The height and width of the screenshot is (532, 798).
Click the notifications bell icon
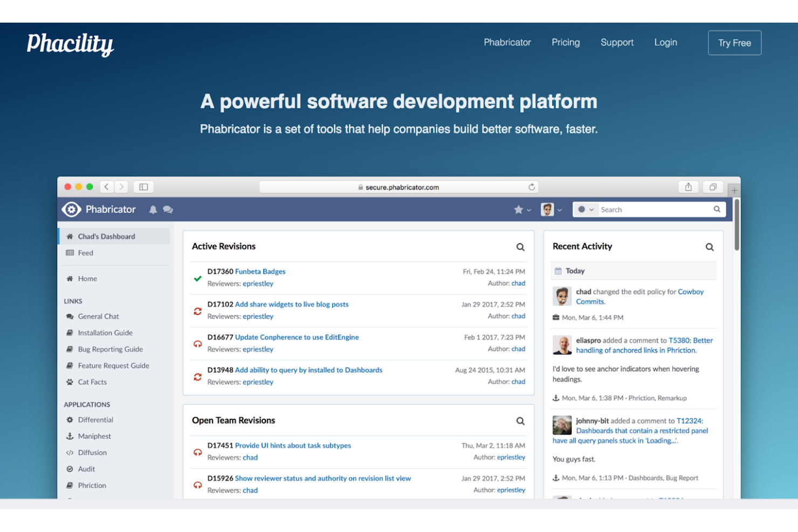click(153, 209)
